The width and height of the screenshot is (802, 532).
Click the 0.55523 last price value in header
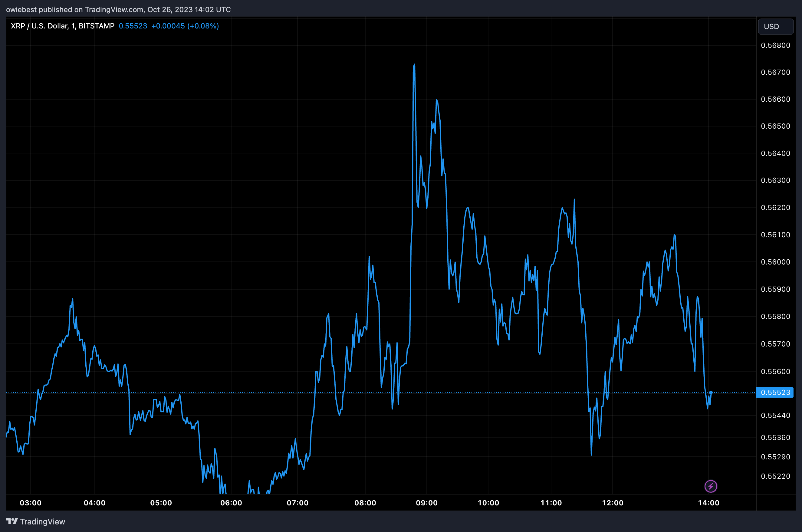133,26
